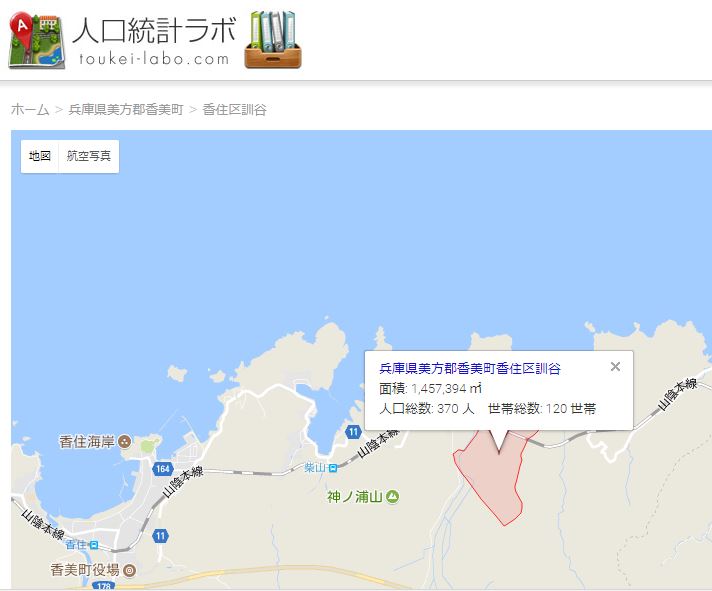Click the binder file box icon
The height and width of the screenshot is (591, 712).
tap(273, 40)
